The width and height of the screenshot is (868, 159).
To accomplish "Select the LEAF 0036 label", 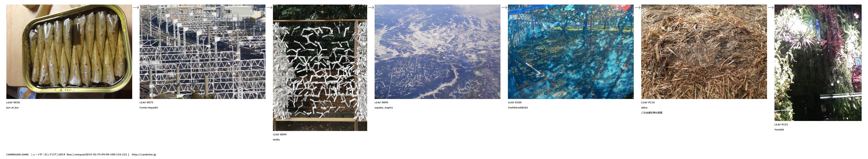I will click(x=13, y=103).
